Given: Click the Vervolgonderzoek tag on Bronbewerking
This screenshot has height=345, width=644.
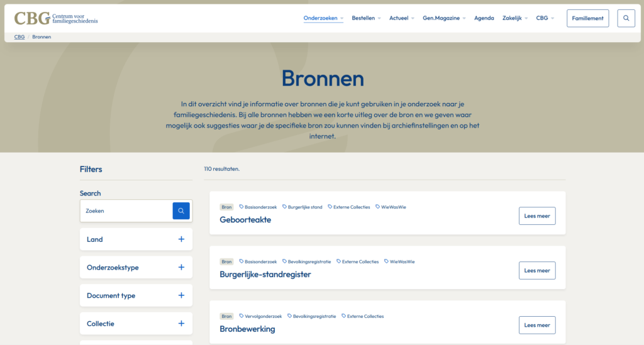Looking at the screenshot, I should [x=263, y=316].
